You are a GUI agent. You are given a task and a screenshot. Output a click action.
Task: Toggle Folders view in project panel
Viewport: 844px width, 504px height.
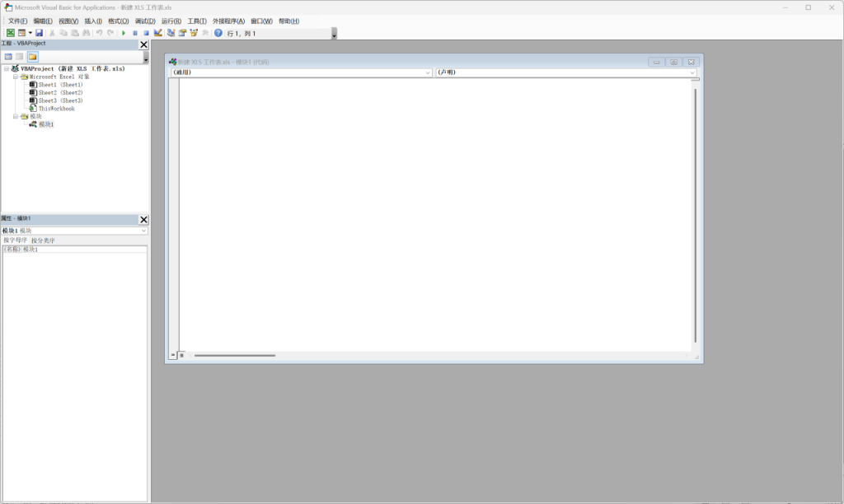(32, 57)
